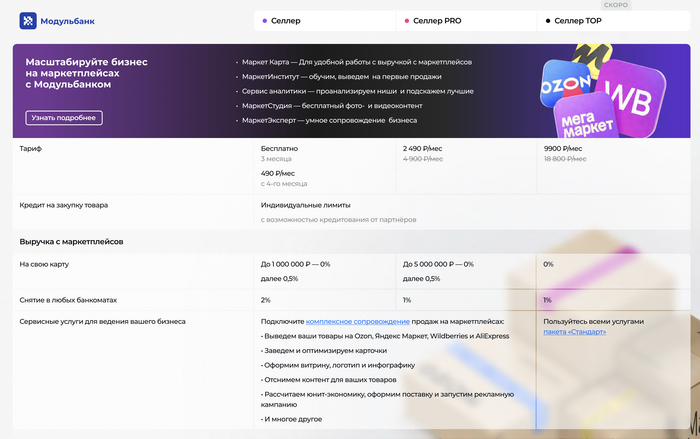Switch to the Селлер TOP tariff tab

(x=614, y=21)
